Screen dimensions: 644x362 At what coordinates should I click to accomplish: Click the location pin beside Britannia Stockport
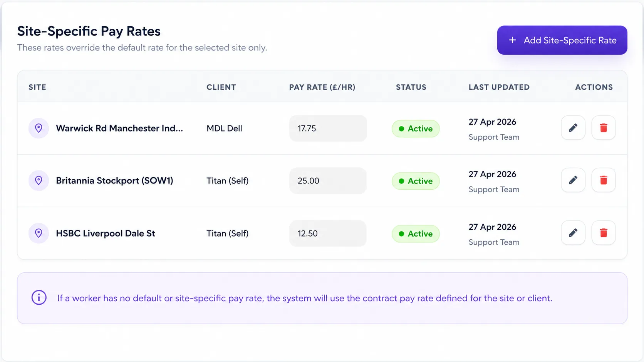pos(39,180)
